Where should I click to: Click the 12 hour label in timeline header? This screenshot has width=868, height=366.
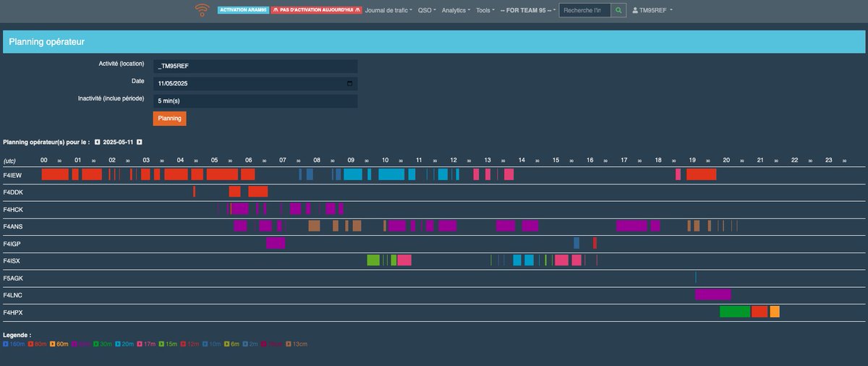454,160
